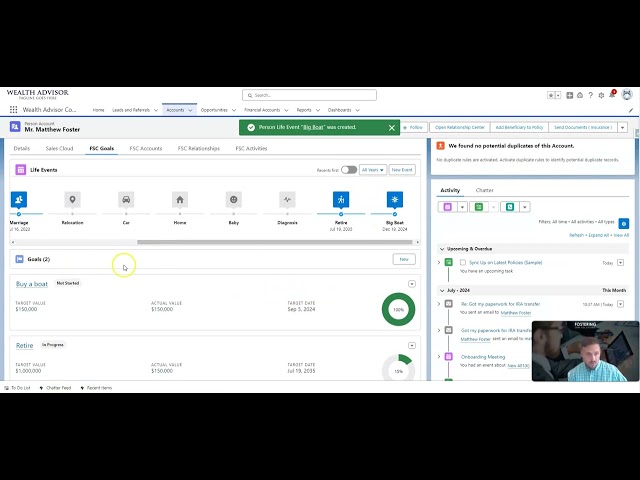Click the Life Events calendar icon

21,169
